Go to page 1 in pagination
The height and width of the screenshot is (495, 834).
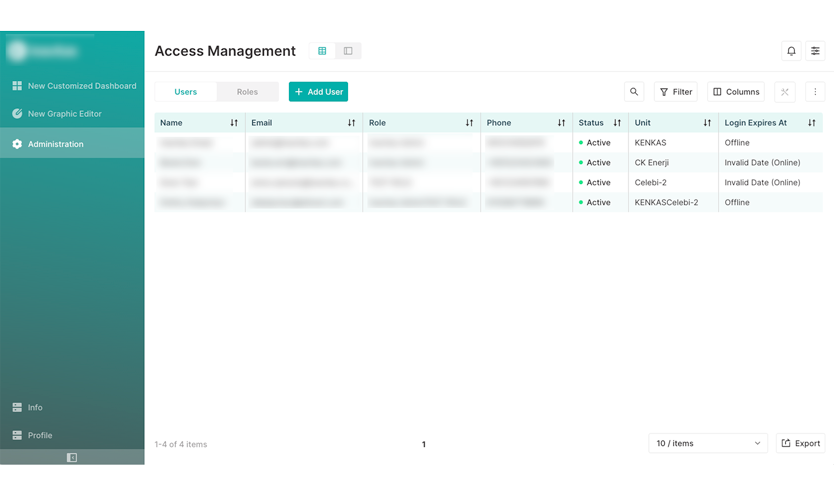click(x=424, y=444)
